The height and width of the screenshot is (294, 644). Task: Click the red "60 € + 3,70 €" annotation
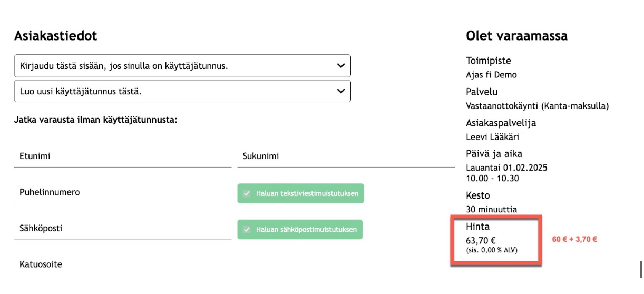574,239
